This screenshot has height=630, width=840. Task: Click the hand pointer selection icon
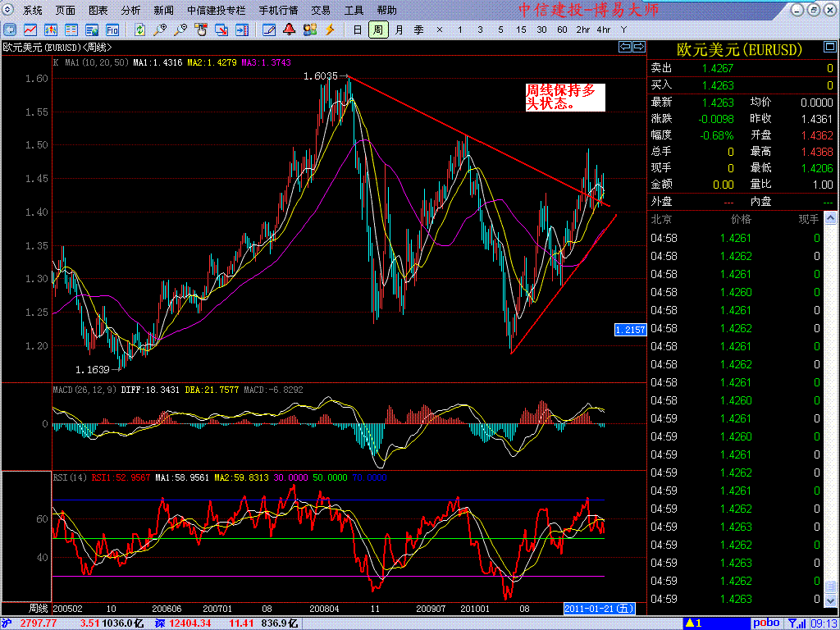[201, 30]
